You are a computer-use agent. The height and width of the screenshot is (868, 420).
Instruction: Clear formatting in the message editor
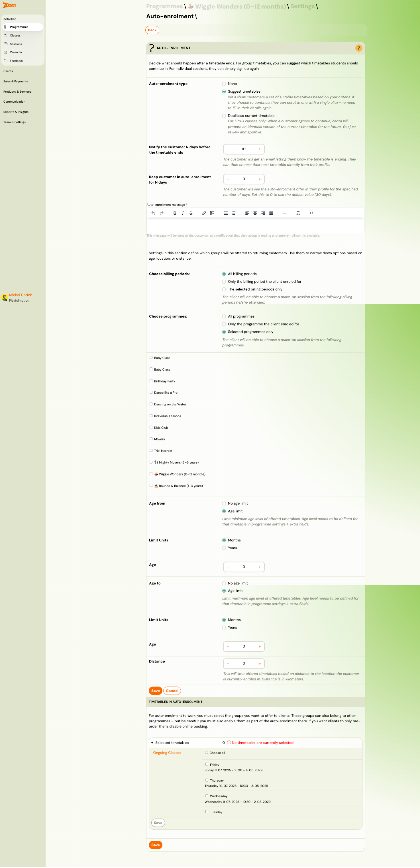point(298,213)
